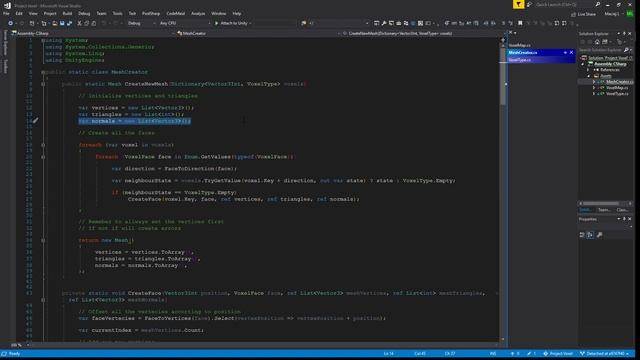This screenshot has width=640, height=360.
Task: Click the Properties panel categorized icon
Action: pos(582,235)
